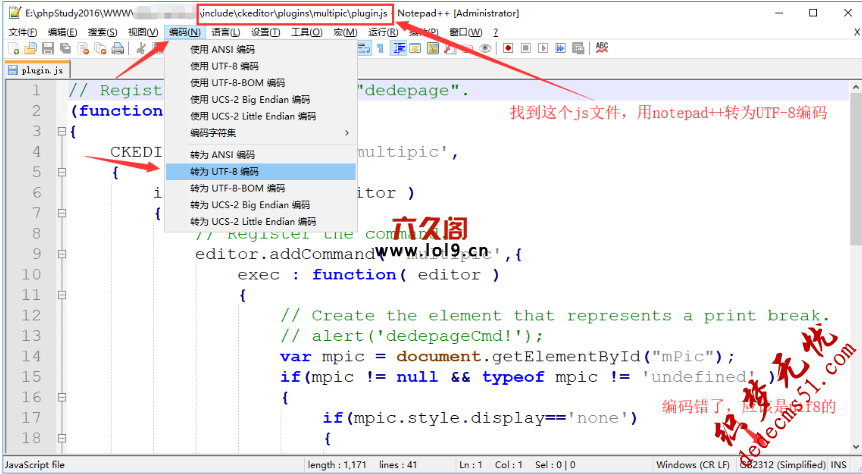Click the Open file toolbar icon
The image size is (862, 474).
point(31,48)
